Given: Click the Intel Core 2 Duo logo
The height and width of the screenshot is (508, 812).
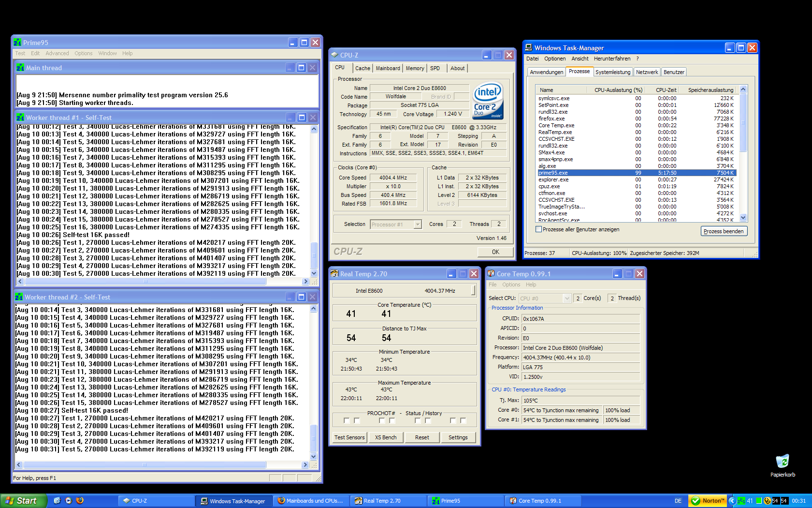Looking at the screenshot, I should [x=488, y=101].
